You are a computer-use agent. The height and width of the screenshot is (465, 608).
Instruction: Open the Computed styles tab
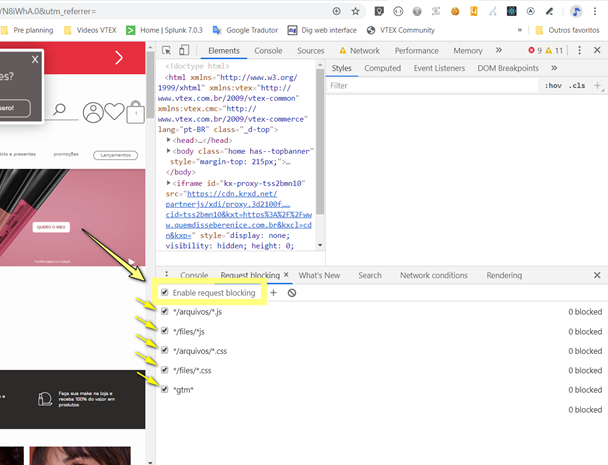(x=382, y=68)
